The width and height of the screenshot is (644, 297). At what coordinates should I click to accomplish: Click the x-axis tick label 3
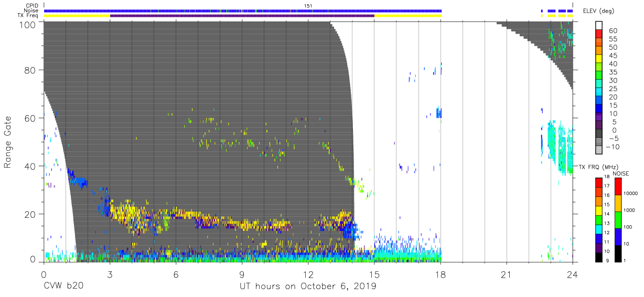pos(110,274)
